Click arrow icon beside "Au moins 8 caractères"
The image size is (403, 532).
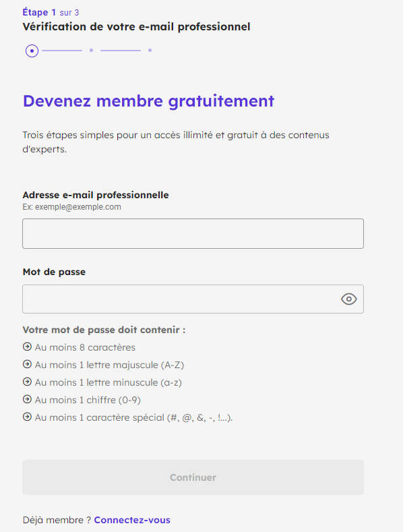click(27, 347)
